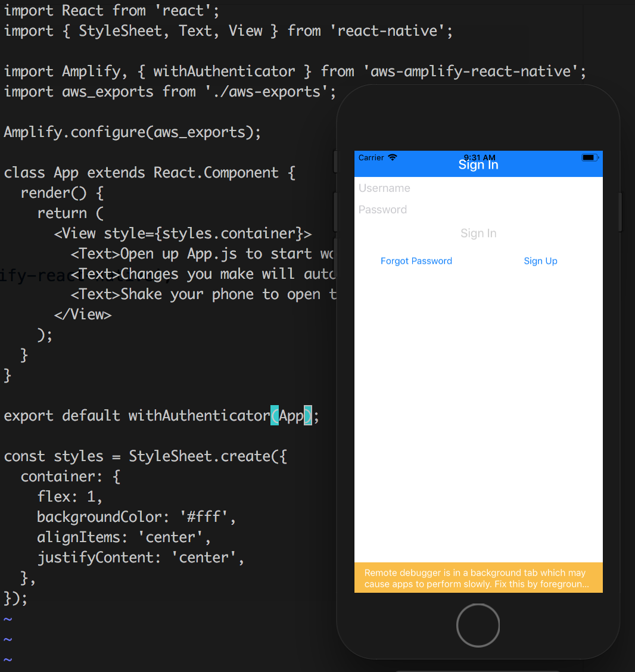635x672 pixels.
Task: Click the first tilde empty-line marker
Action: [8, 620]
